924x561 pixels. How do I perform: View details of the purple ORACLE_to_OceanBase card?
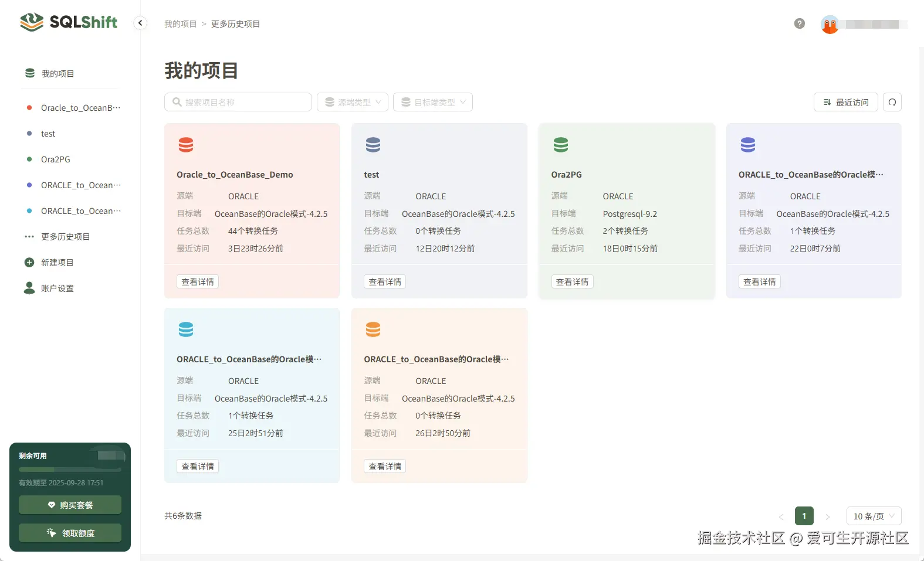pyautogui.click(x=759, y=282)
